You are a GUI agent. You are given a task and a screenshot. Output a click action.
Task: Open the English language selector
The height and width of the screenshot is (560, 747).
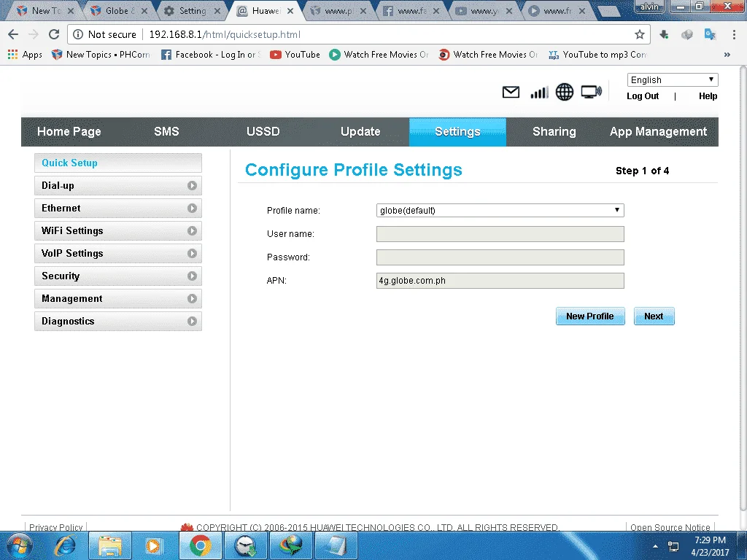coord(672,80)
